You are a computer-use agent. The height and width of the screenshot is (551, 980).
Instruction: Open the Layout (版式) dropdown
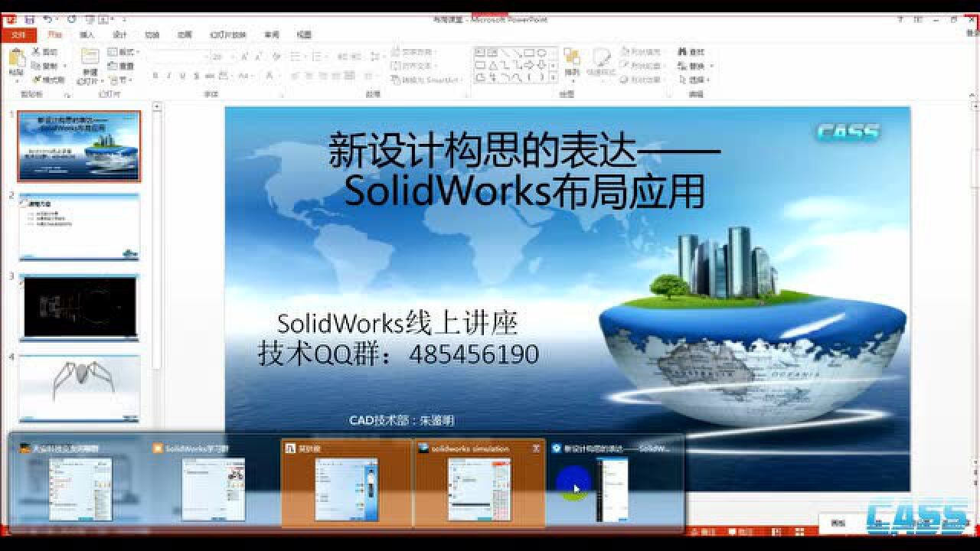(x=122, y=52)
